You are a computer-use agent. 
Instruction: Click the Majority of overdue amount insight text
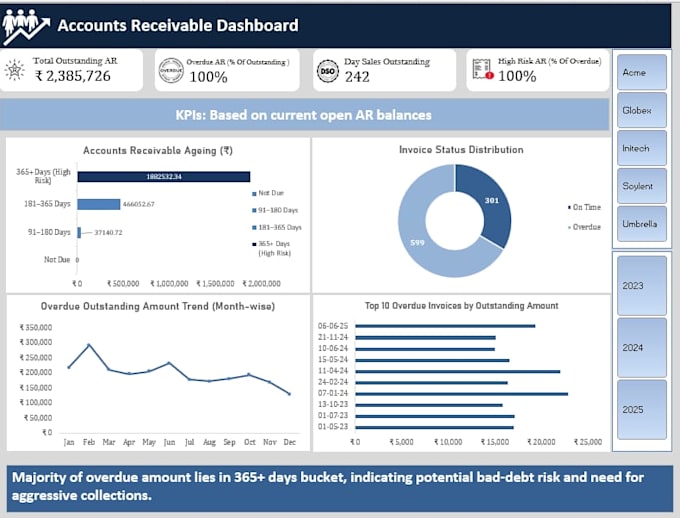(x=327, y=486)
